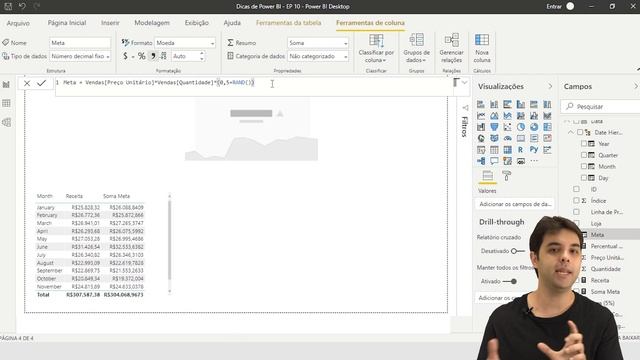Click Adicionar os campos de dados well
This screenshot has height=360, width=640.
(515, 204)
